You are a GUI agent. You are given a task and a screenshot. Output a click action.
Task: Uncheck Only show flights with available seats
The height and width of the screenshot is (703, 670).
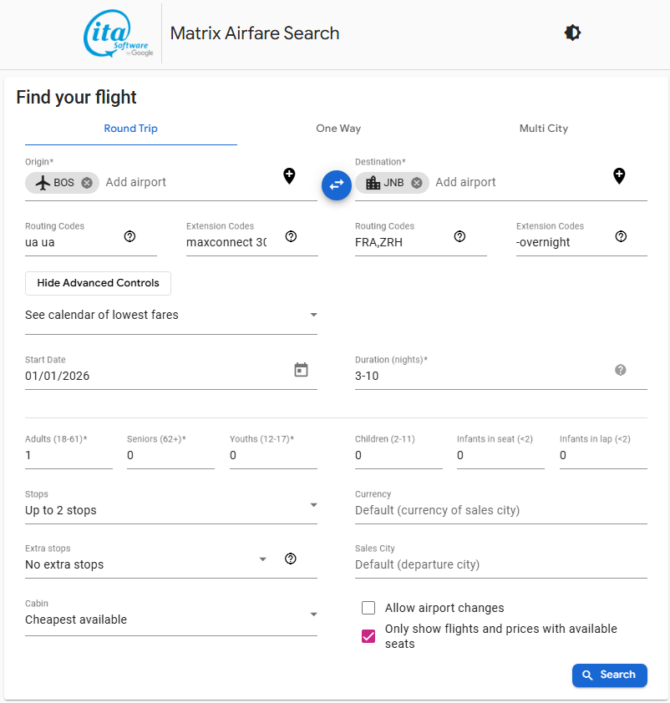click(368, 636)
